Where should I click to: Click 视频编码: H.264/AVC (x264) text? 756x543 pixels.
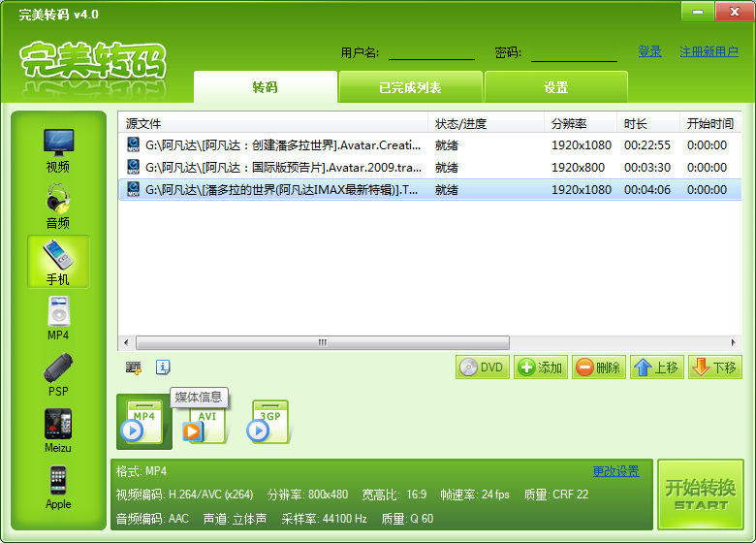click(184, 495)
